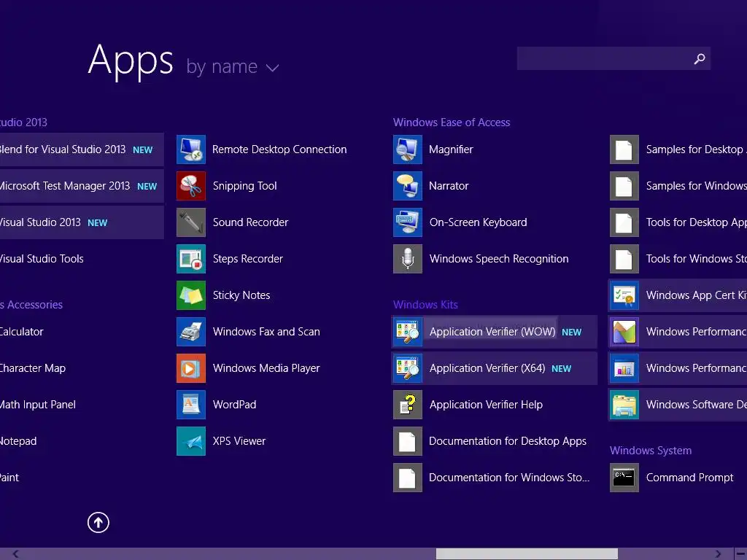Launch Command Prompt icon
The width and height of the screenshot is (747, 560).
point(624,478)
